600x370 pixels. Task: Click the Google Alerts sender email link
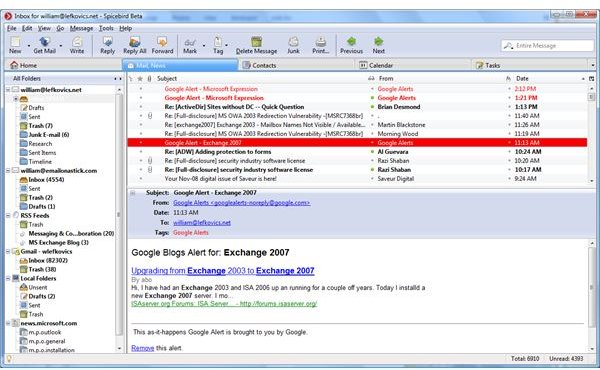(x=241, y=203)
